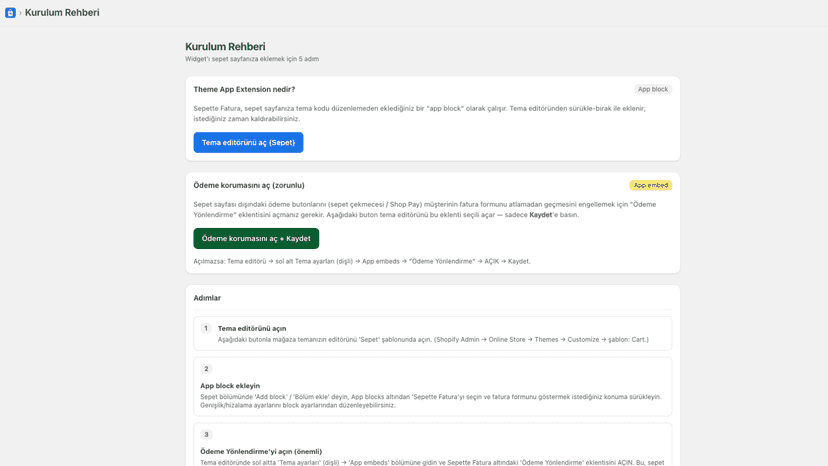Viewport: 828px width, 466px height.
Task: Click the Açılmazsa fallback instructions text
Action: click(x=362, y=261)
